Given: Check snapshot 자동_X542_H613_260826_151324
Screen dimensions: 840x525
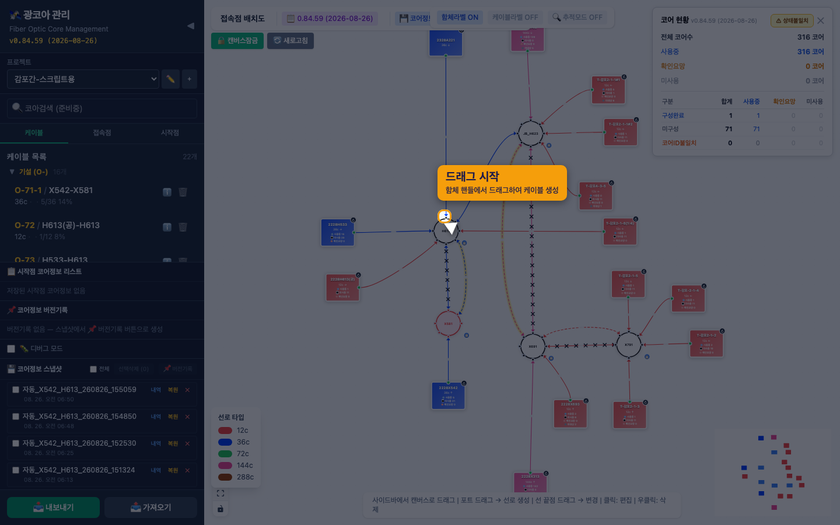Looking at the screenshot, I should [x=16, y=470].
